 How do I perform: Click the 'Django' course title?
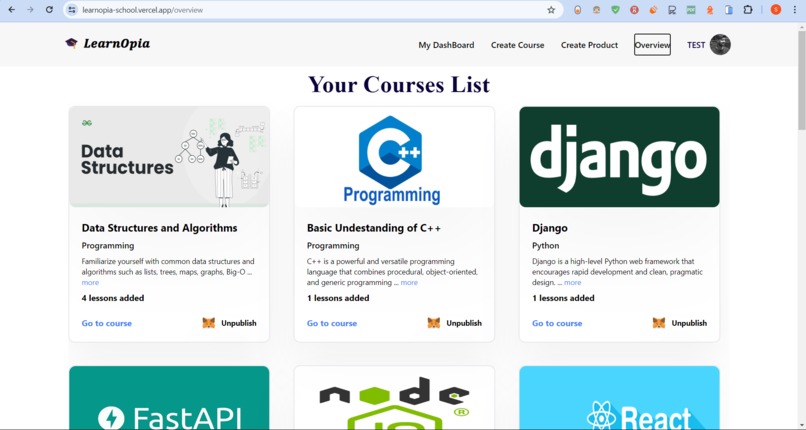(x=550, y=228)
